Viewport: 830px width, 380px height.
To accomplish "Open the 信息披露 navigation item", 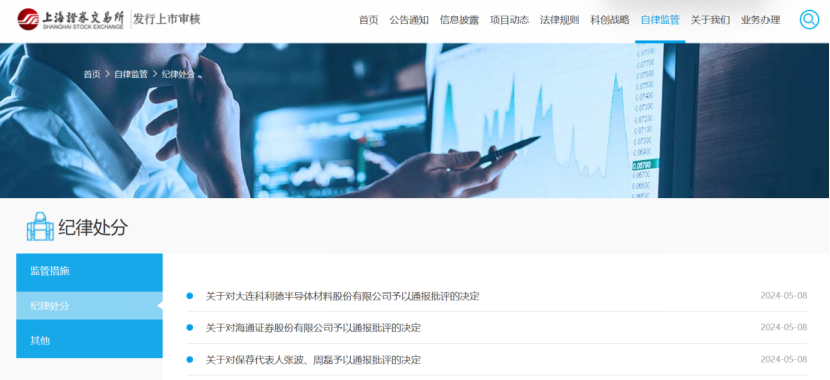I will coord(459,20).
